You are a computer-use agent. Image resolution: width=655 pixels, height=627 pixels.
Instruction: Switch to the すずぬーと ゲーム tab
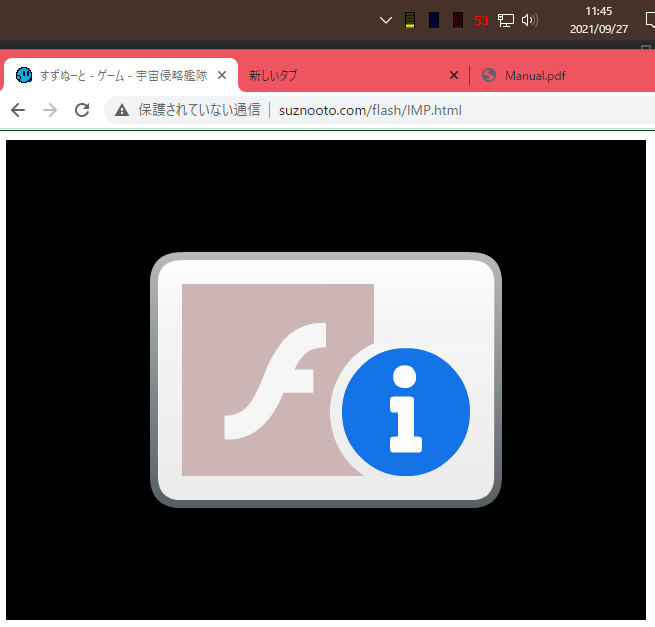tap(121, 75)
